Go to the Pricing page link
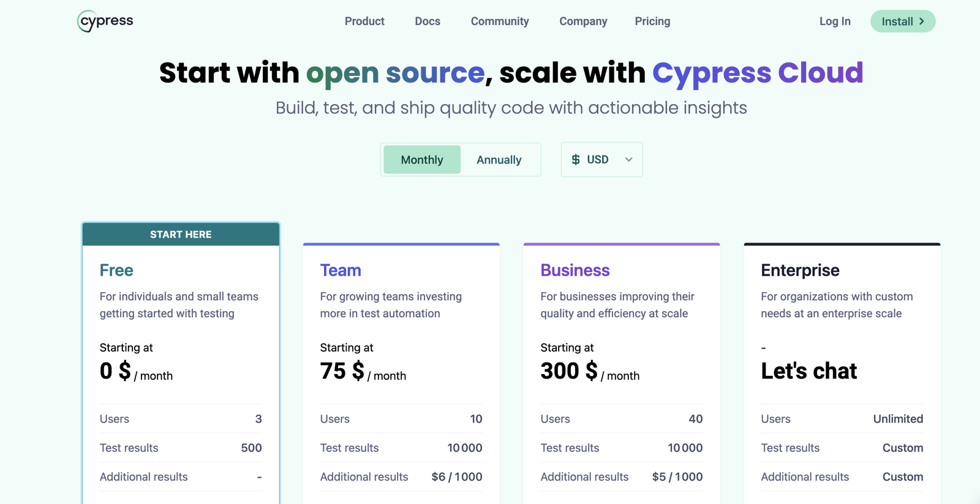 pos(652,21)
